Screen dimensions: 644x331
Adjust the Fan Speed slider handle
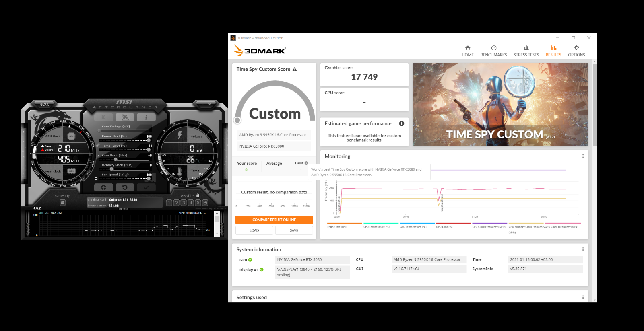pos(149,179)
